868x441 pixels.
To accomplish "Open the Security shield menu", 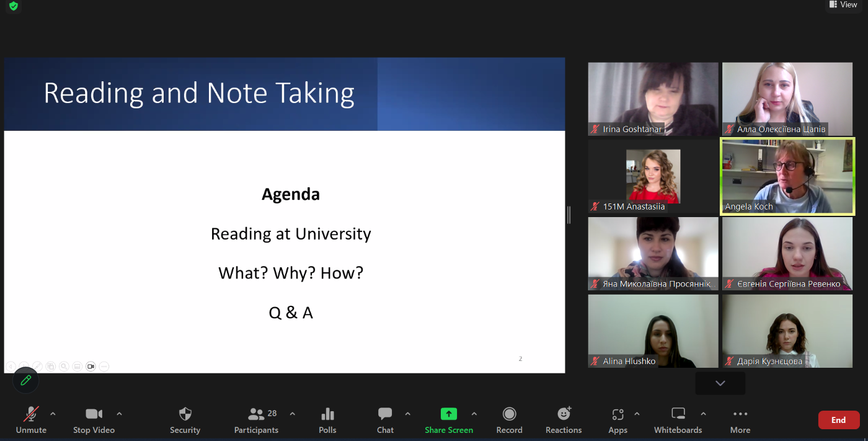I will click(x=185, y=420).
